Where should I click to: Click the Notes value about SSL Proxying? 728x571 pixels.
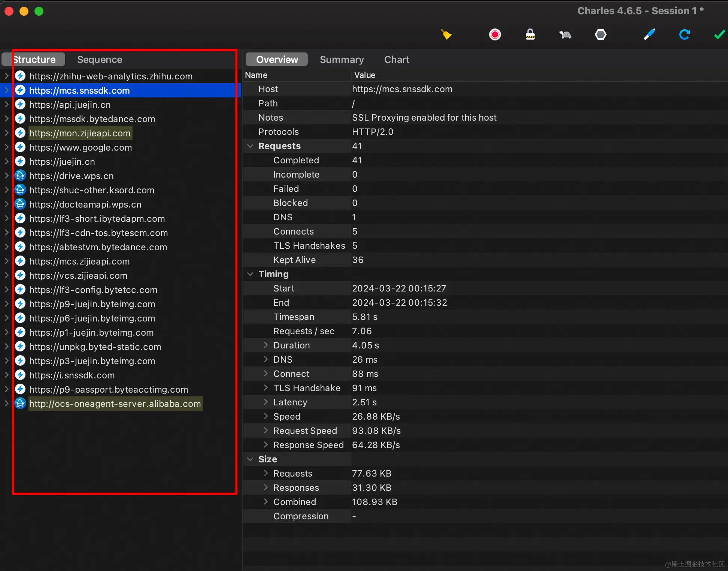[424, 117]
